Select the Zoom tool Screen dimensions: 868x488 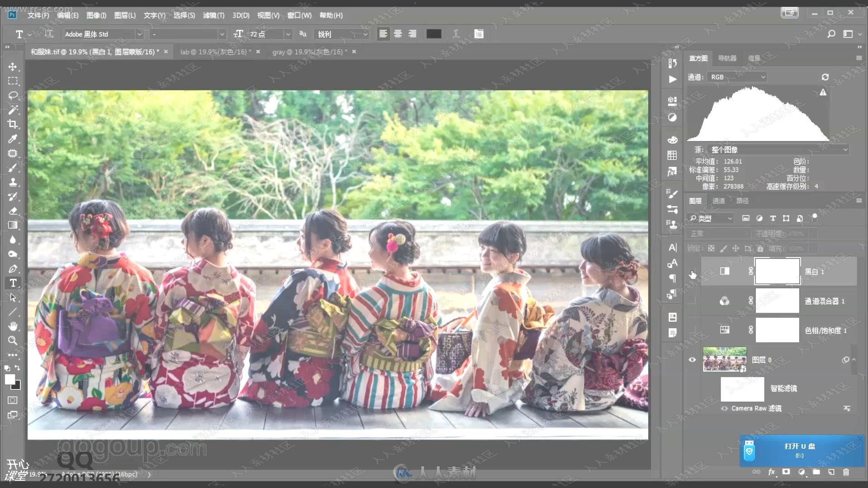pos(13,341)
